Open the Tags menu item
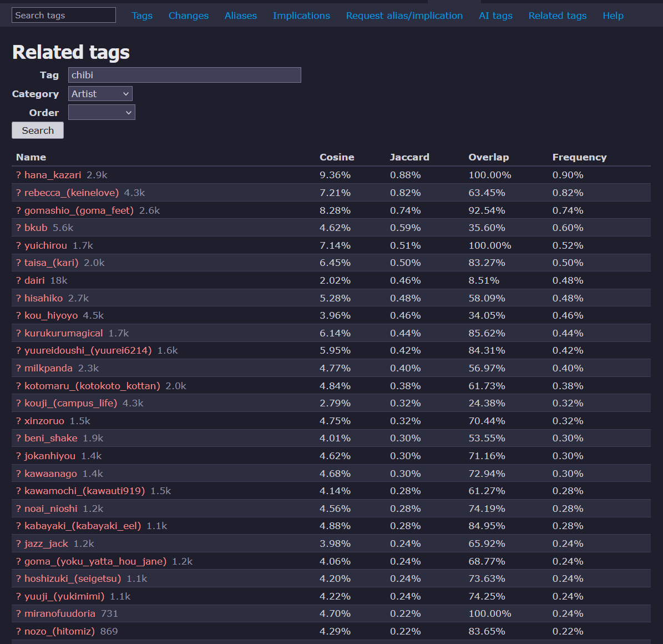The image size is (663, 644). 141,16
